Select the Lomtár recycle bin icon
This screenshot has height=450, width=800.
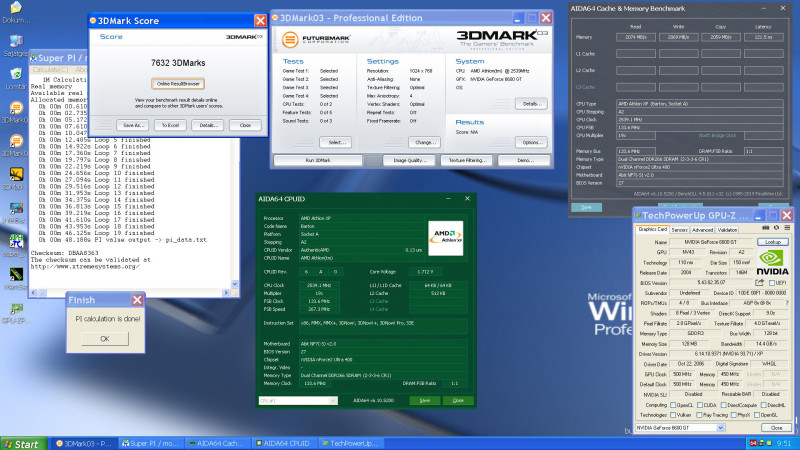pyautogui.click(x=16, y=79)
